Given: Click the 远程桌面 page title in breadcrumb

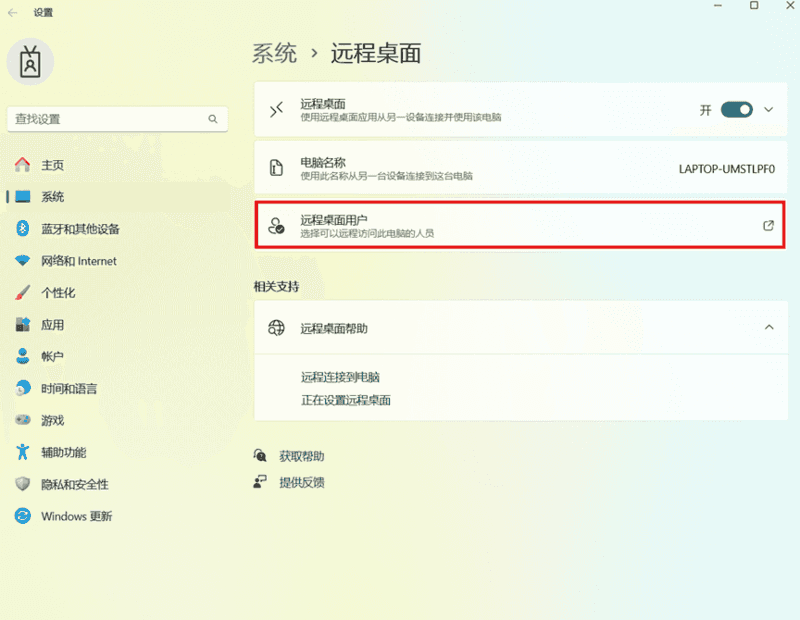Looking at the screenshot, I should 376,54.
